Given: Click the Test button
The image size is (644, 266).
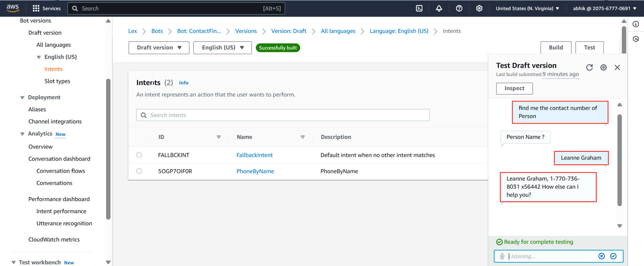Looking at the screenshot, I should coord(589,48).
